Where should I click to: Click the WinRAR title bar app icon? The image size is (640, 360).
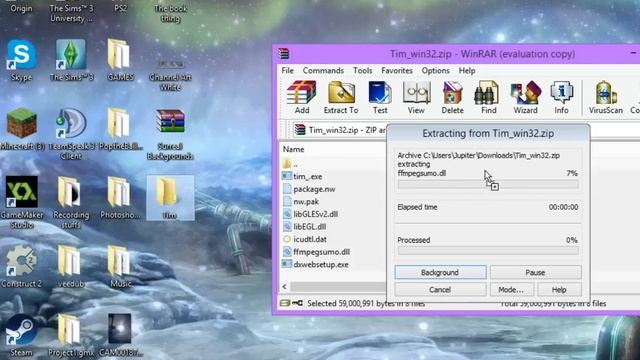[284, 53]
